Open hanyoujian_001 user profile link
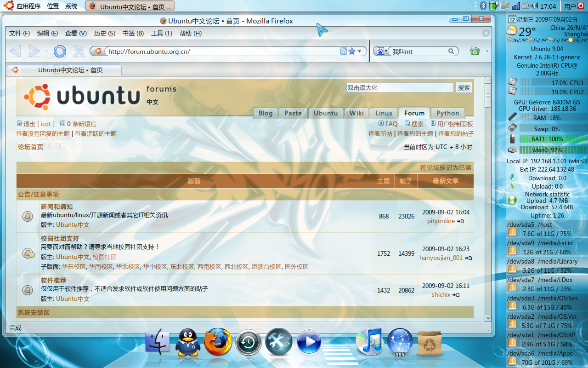This screenshot has width=588, height=368. tap(441, 258)
